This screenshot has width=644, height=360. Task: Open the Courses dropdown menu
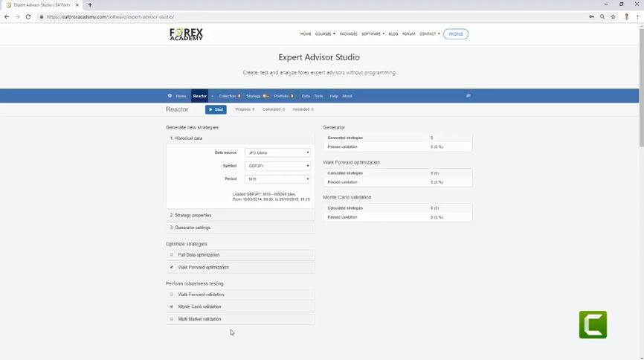click(x=325, y=34)
